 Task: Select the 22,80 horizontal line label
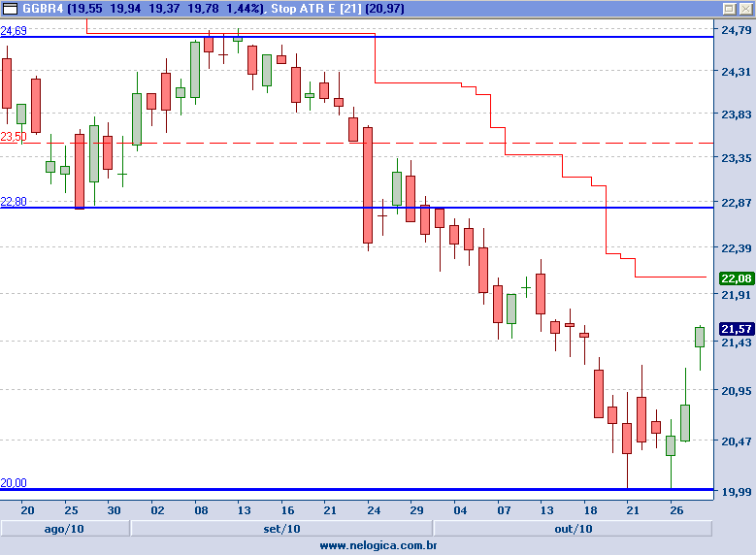point(14,202)
